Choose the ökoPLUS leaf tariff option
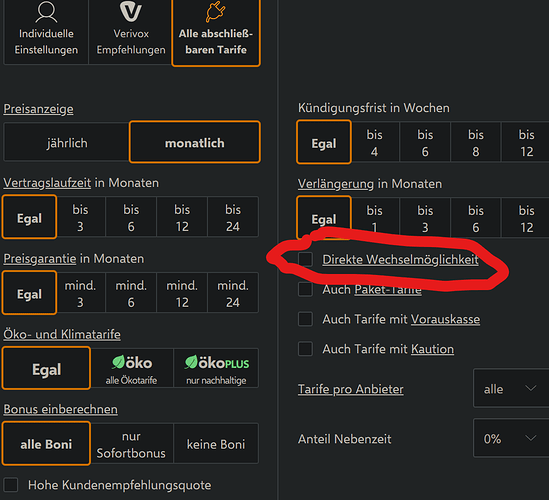This screenshot has width=549, height=500. pos(216,368)
